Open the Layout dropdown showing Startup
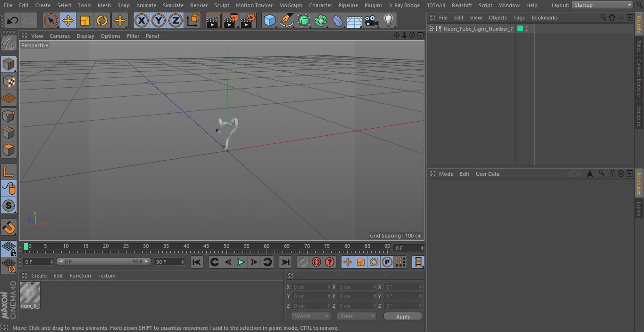The width and height of the screenshot is (644, 332). coord(602,5)
